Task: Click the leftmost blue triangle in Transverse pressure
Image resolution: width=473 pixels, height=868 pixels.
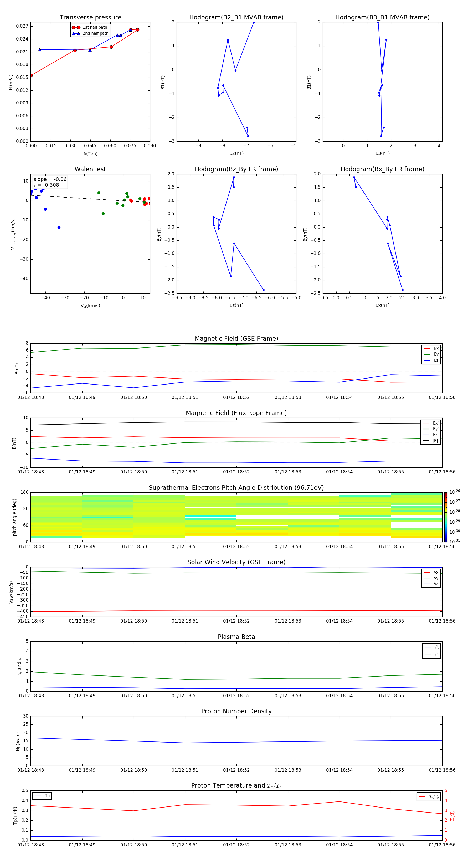Action: 40,49
